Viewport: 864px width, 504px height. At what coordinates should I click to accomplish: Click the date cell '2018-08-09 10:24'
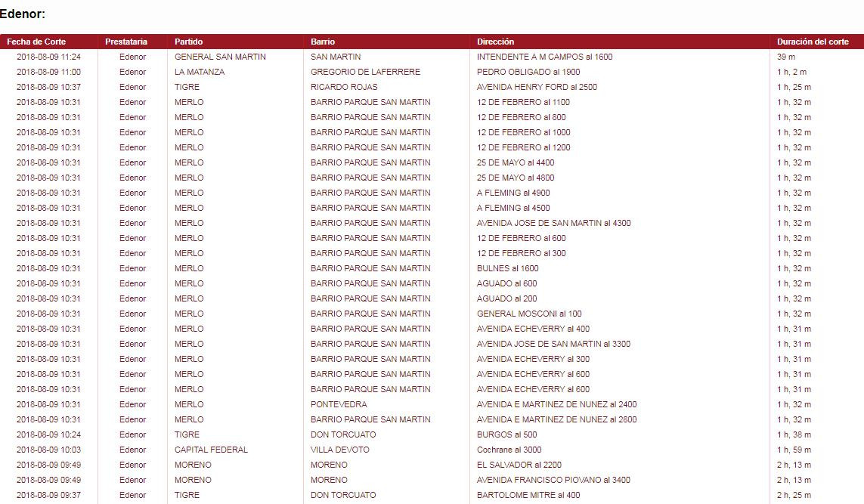click(48, 434)
